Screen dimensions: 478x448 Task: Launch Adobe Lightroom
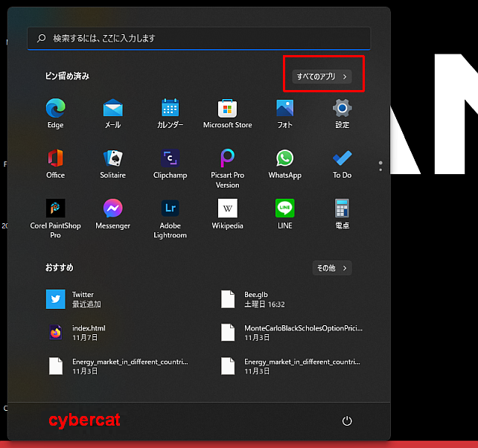[x=170, y=219]
